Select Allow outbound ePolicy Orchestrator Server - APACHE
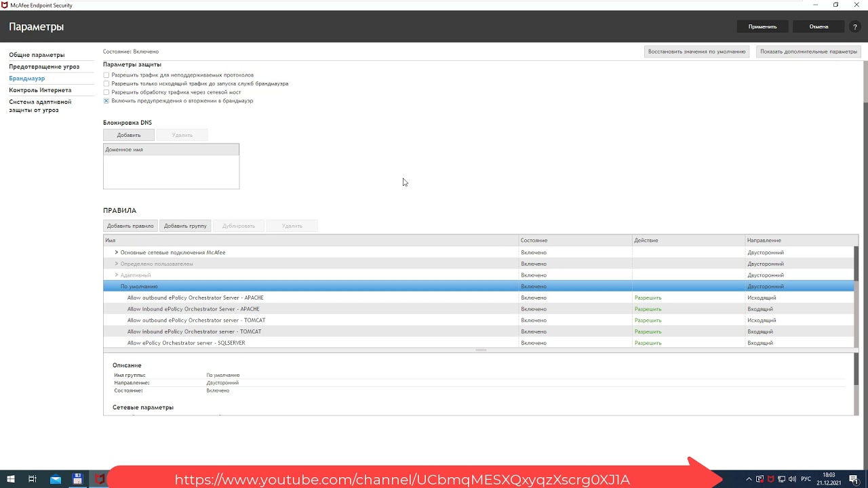Image resolution: width=868 pixels, height=488 pixels. 478,298
